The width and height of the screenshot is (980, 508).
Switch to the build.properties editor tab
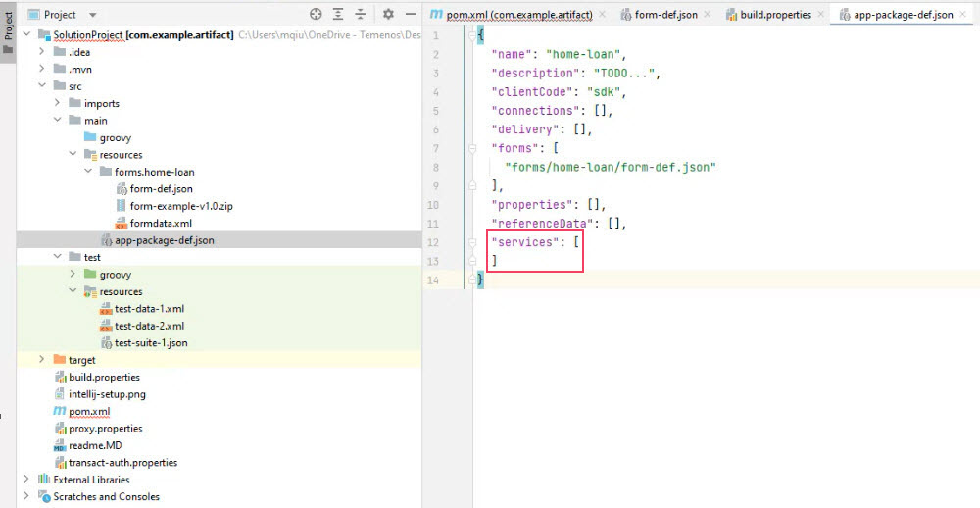768,15
